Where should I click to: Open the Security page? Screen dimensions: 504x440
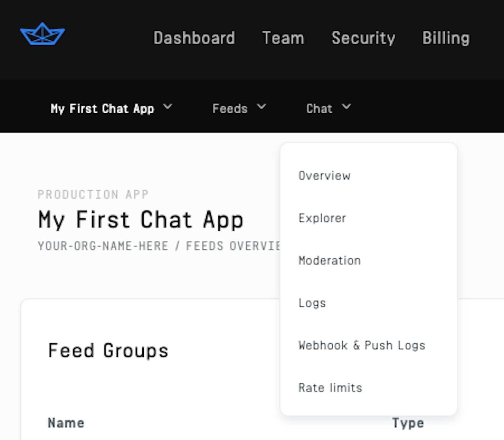363,38
